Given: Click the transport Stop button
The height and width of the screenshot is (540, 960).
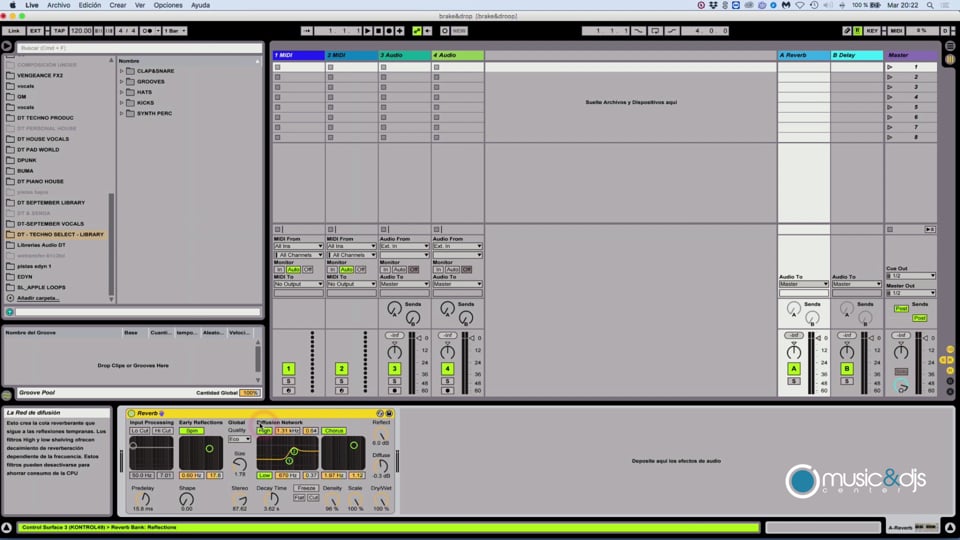Looking at the screenshot, I should tap(378, 31).
